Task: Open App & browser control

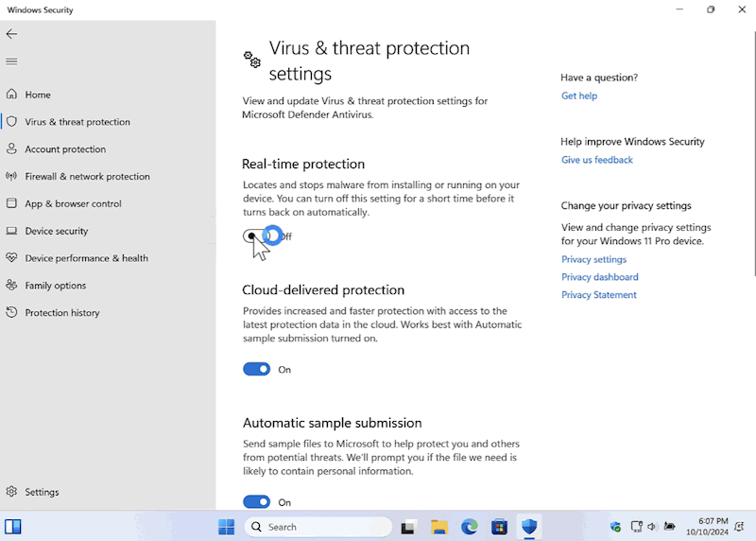Action: click(x=108, y=203)
